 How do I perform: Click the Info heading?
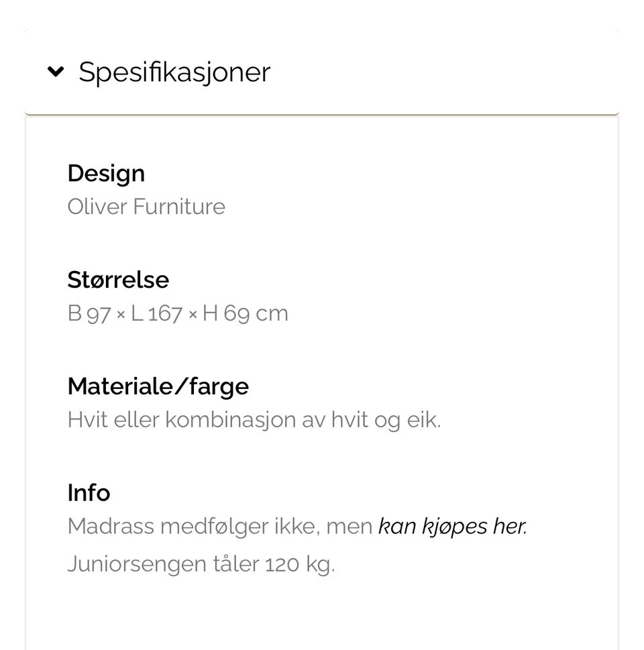pyautogui.click(x=89, y=492)
